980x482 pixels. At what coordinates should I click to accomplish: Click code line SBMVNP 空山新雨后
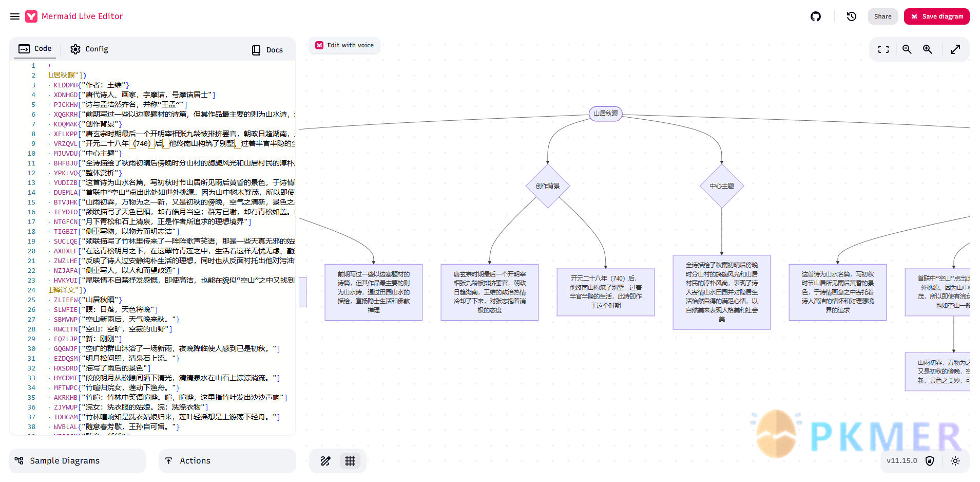point(117,320)
